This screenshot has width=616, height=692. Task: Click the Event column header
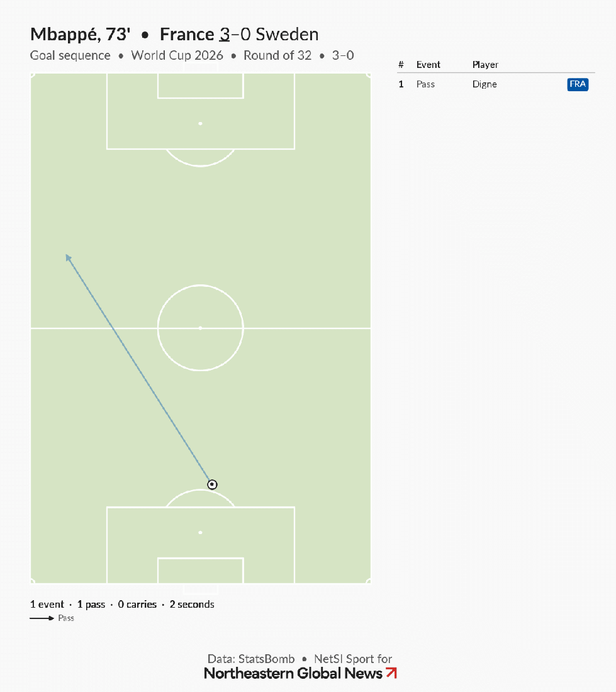[428, 65]
